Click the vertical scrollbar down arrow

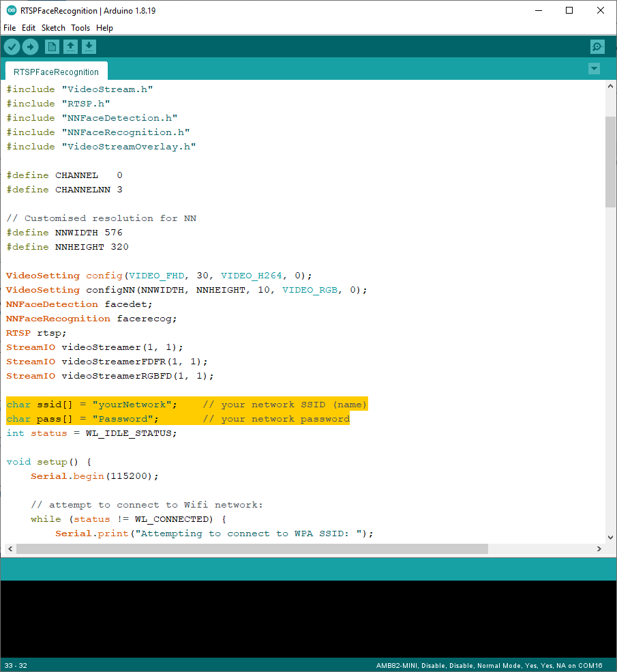pos(610,536)
